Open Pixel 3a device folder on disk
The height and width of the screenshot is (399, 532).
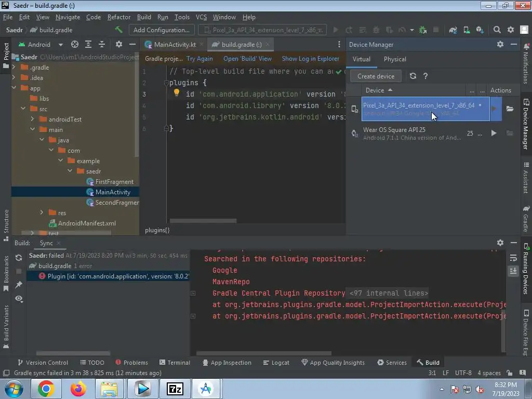(510, 109)
